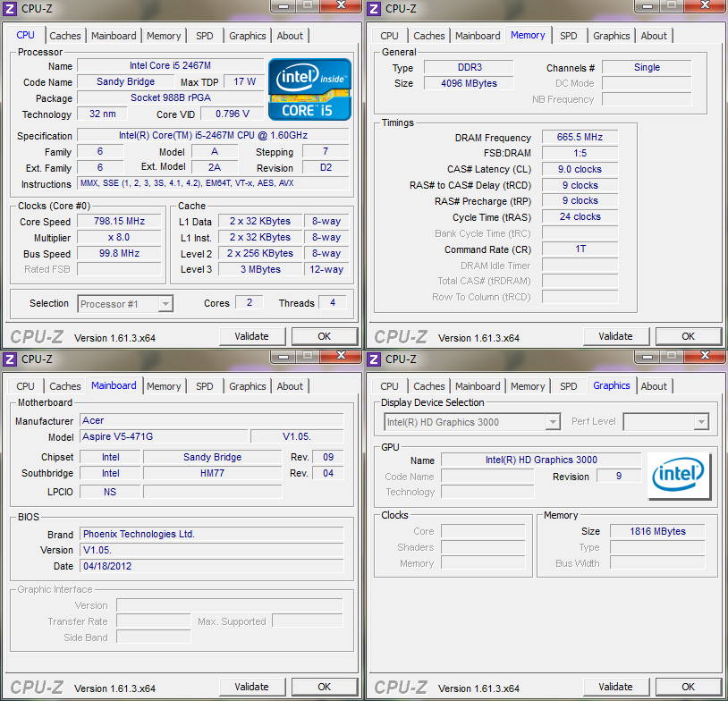Click Validate in the Graphics window
728x701 pixels.
pos(616,686)
